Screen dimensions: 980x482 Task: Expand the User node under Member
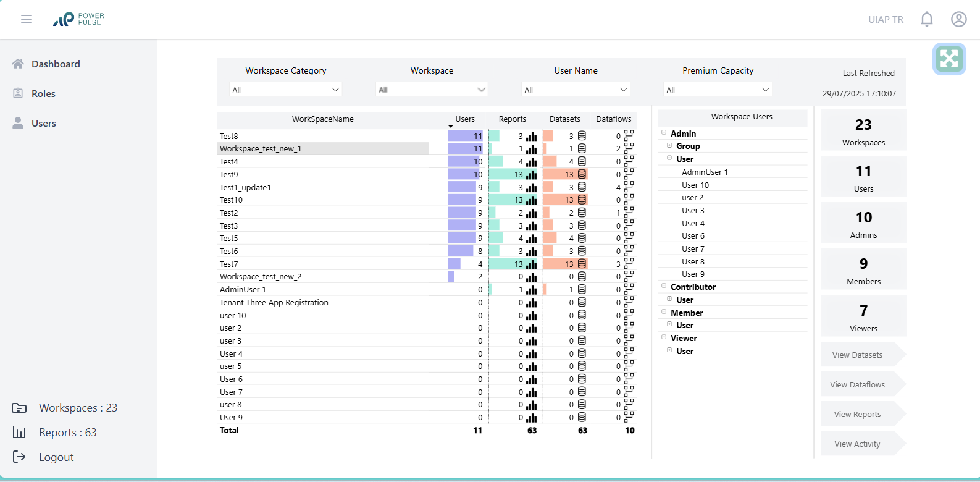[669, 324]
